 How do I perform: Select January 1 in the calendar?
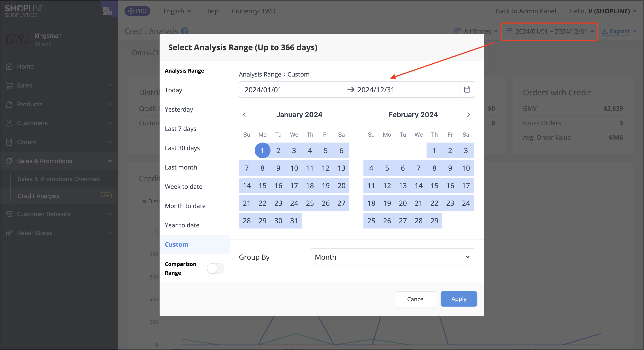click(x=262, y=150)
